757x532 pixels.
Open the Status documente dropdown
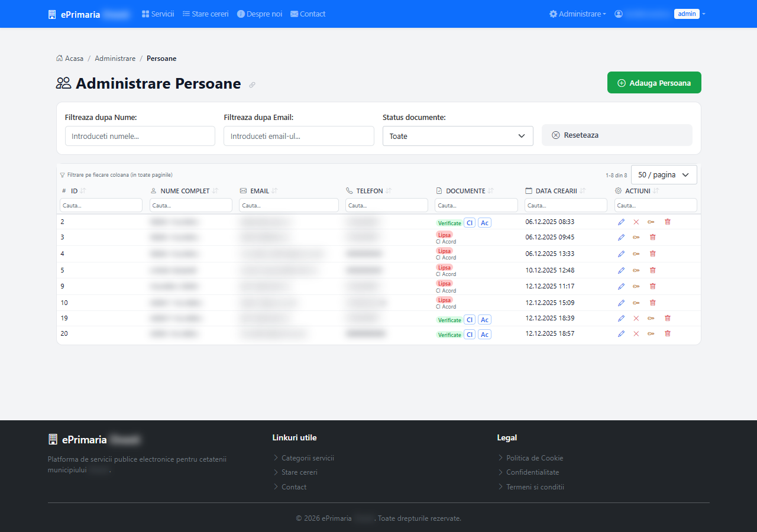coord(458,136)
